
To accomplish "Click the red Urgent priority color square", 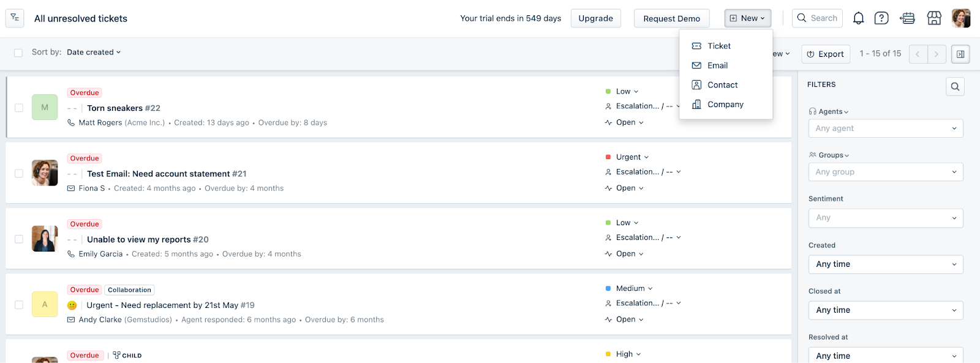I will pos(608,157).
